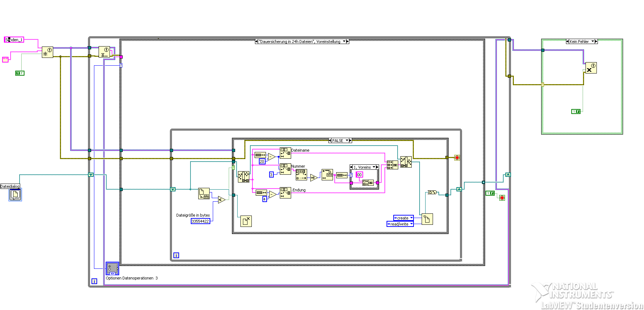
Task: Click the Dateidialog express VI icon
Action: point(15,195)
